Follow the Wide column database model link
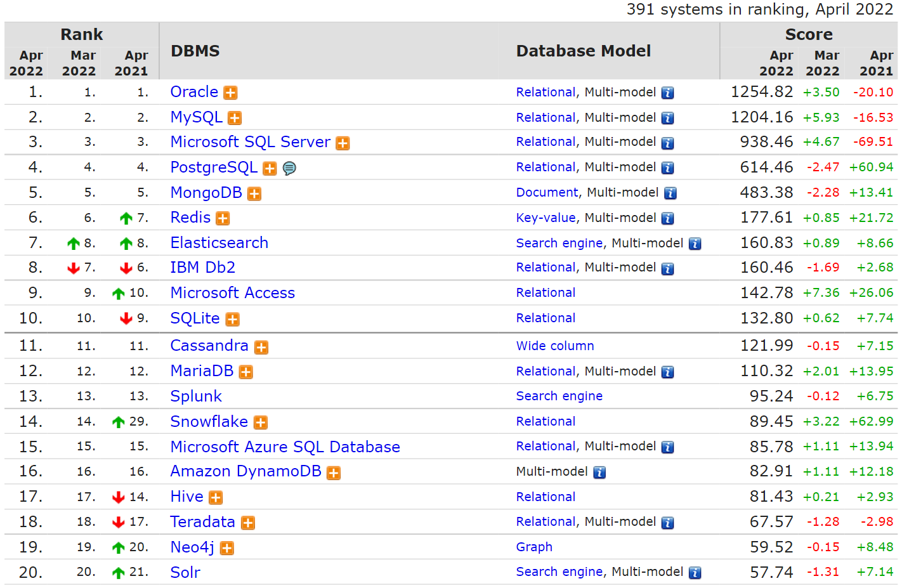 point(554,346)
